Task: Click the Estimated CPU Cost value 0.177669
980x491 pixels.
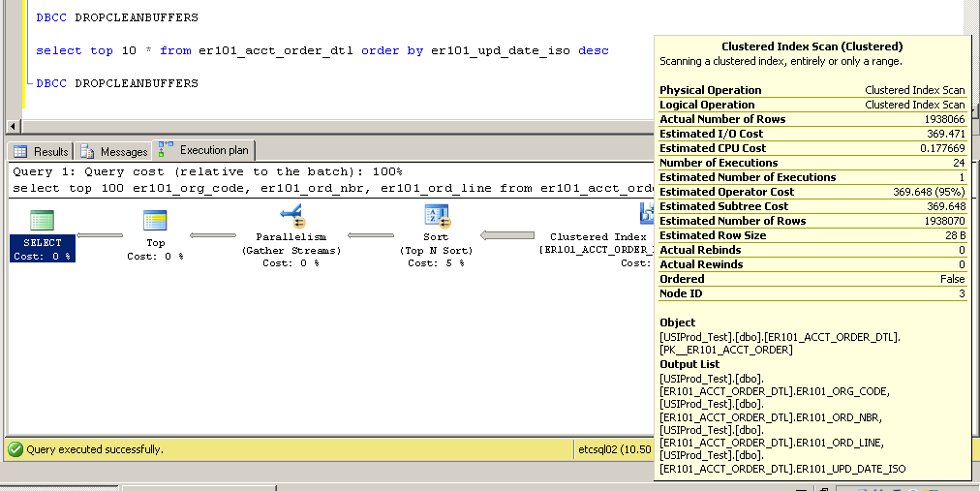Action: point(942,149)
